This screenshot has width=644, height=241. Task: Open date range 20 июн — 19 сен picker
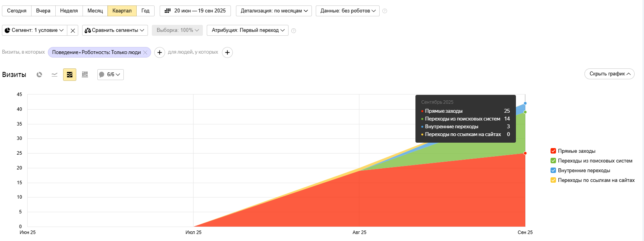pyautogui.click(x=195, y=11)
